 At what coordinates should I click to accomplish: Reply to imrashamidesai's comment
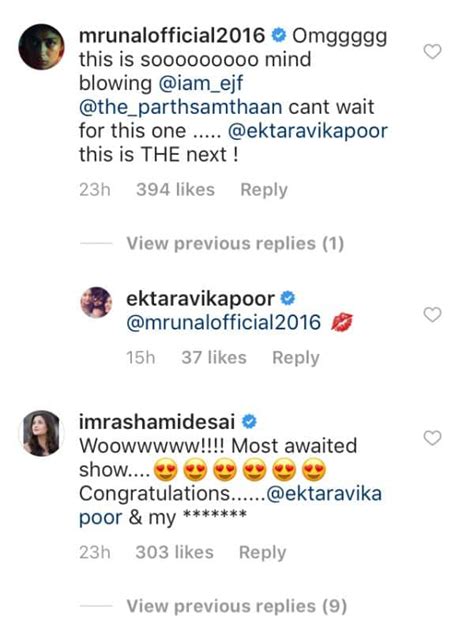tap(262, 553)
